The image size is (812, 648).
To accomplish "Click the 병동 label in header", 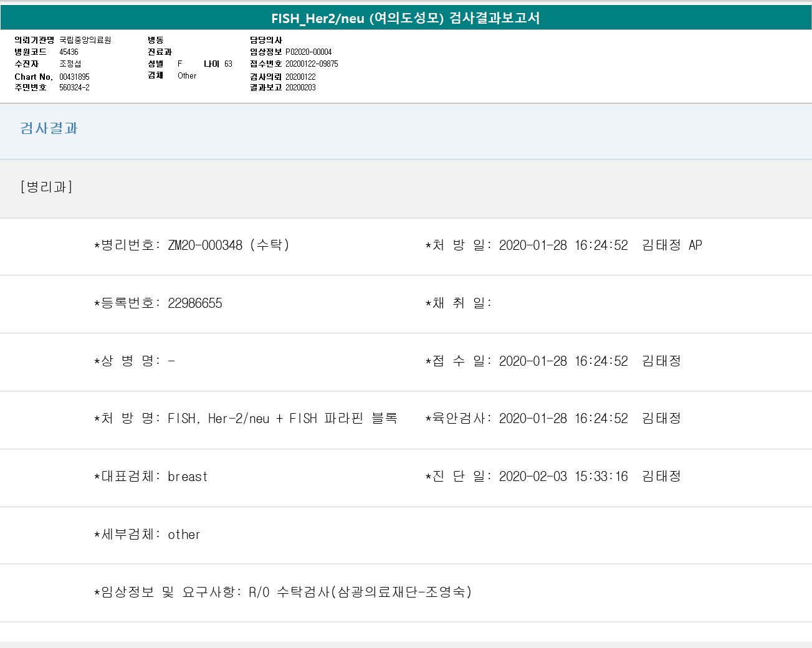I will point(156,40).
